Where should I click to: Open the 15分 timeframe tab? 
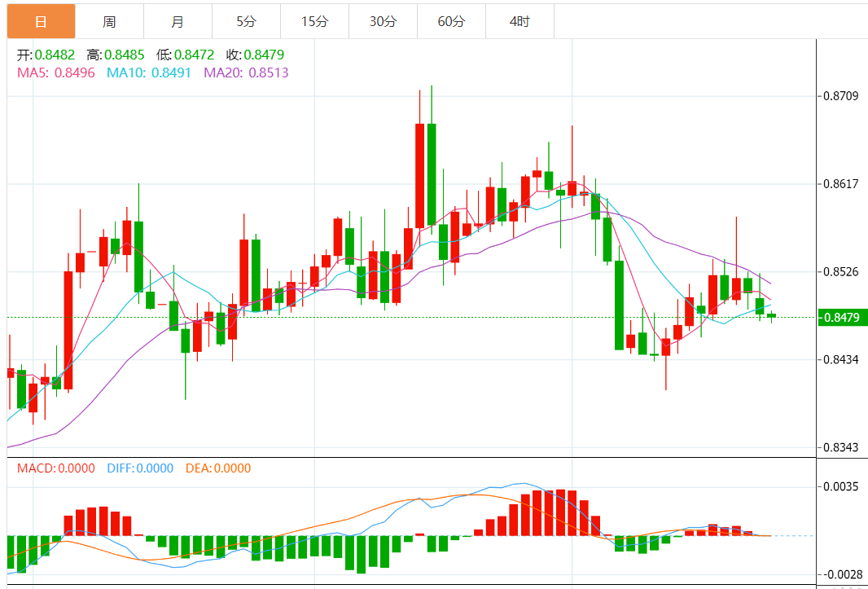coord(314,22)
